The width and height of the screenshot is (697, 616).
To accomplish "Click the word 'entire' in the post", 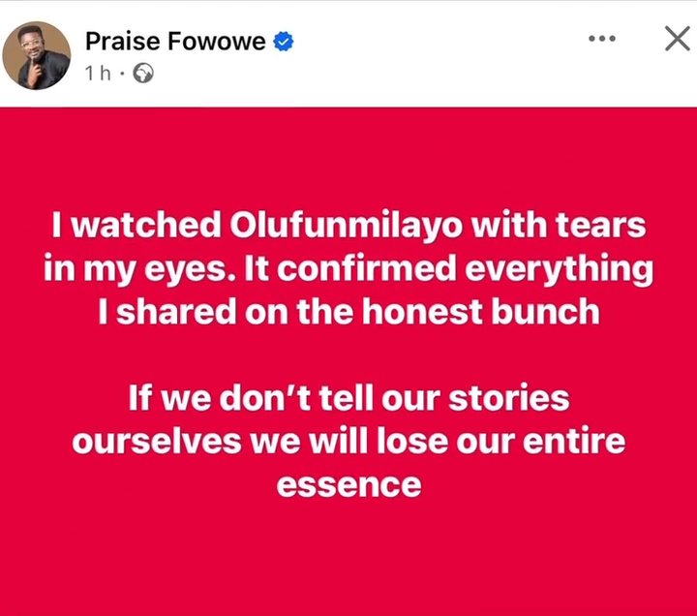I will coord(574,441).
